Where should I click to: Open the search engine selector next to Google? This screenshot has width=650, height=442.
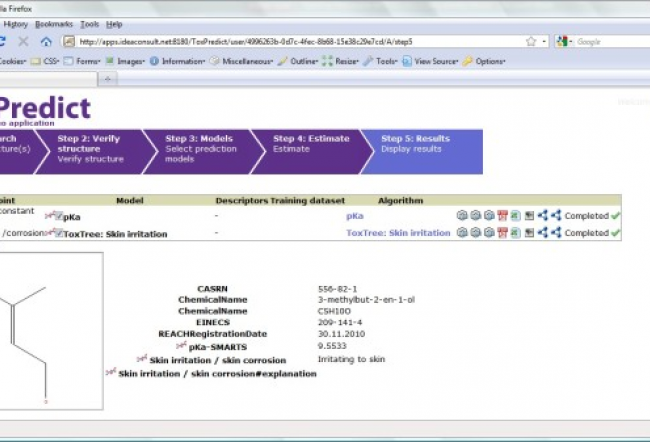[x=564, y=41]
